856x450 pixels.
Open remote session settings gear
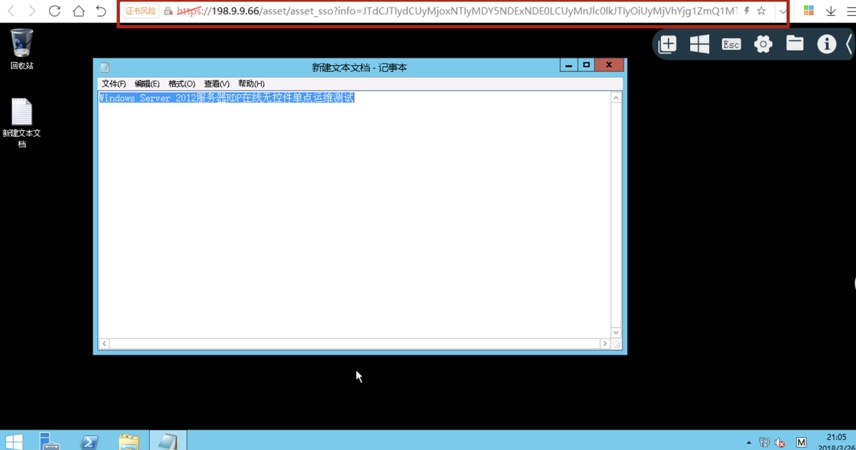click(763, 44)
